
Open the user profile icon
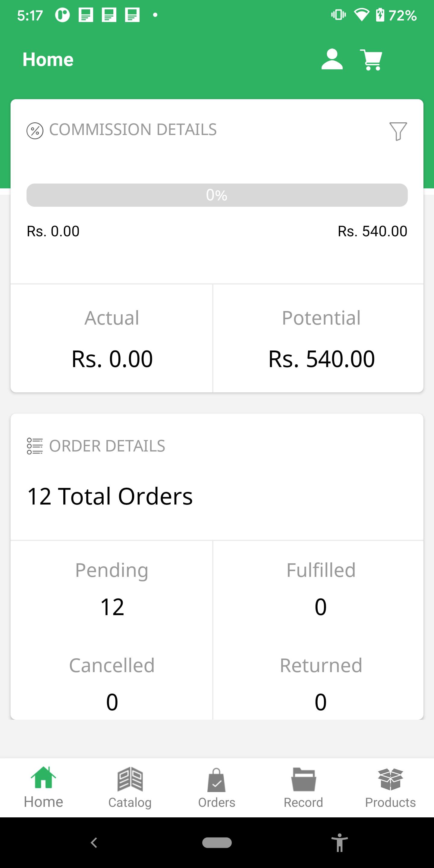(x=332, y=59)
